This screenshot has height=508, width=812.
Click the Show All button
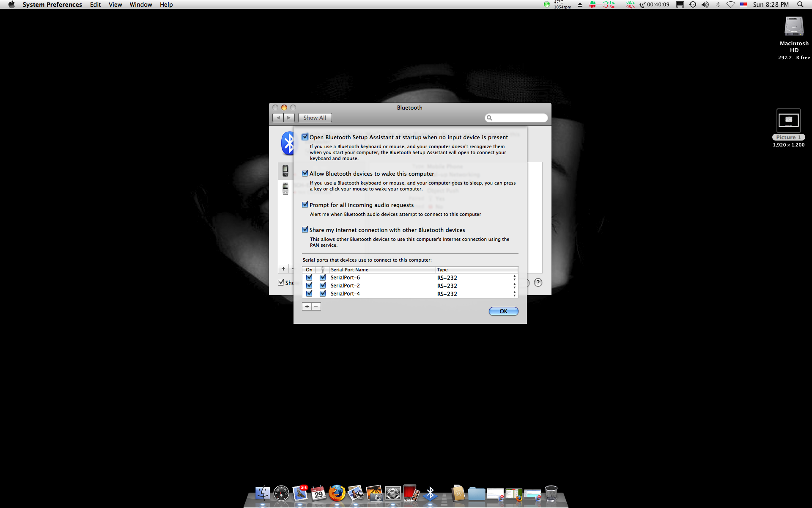tap(315, 118)
